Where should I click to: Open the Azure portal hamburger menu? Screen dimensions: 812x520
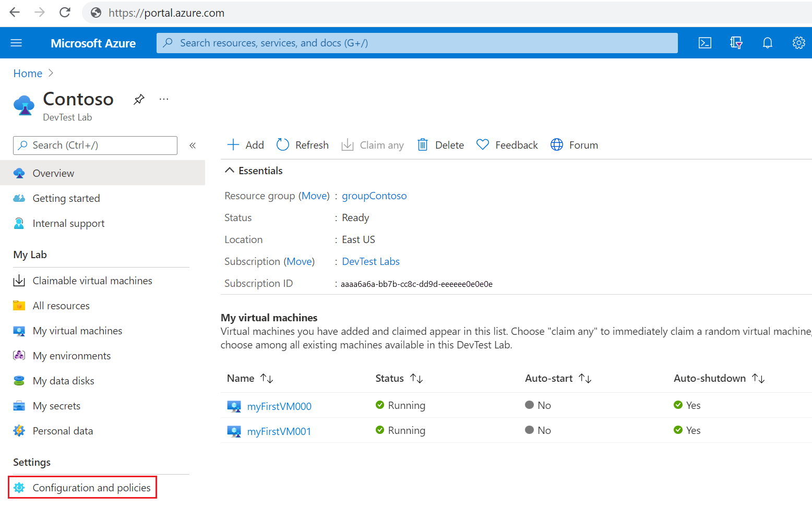(x=16, y=43)
